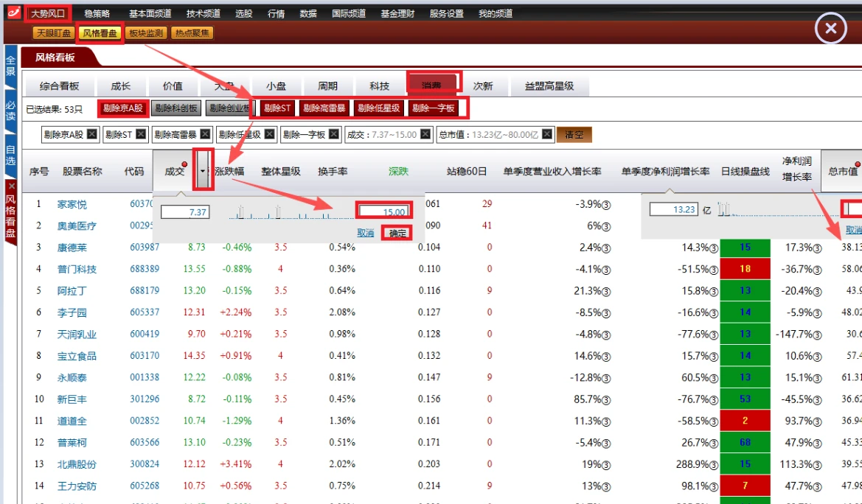862x504 pixels.
Task: Click the circled 3 icon beside -3.9%
Action: [606, 205]
